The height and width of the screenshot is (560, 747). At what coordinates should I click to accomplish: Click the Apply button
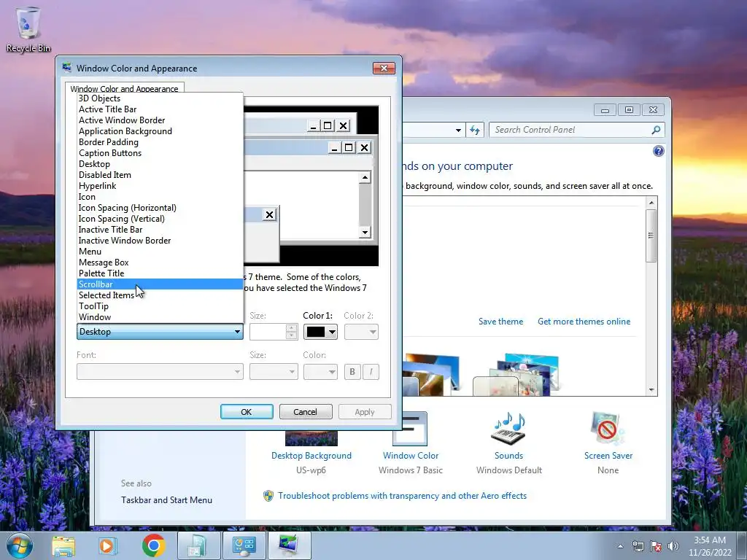pos(365,412)
